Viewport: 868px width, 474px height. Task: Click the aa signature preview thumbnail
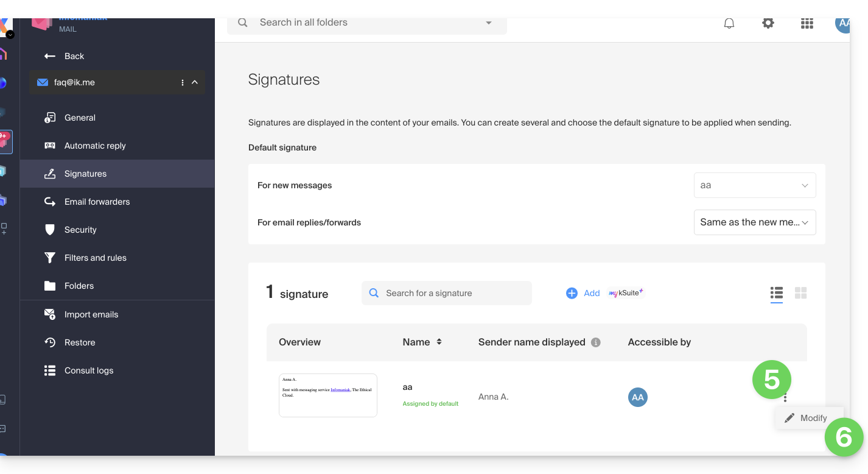coord(327,395)
